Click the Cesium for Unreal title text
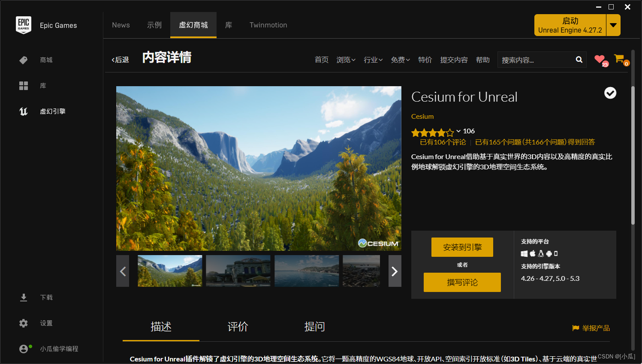The image size is (642, 364). 464,97
